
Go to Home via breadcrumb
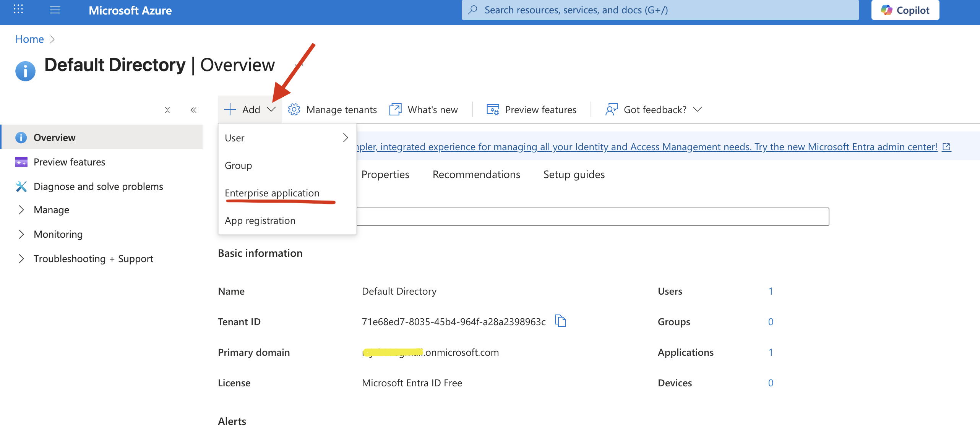pos(29,39)
